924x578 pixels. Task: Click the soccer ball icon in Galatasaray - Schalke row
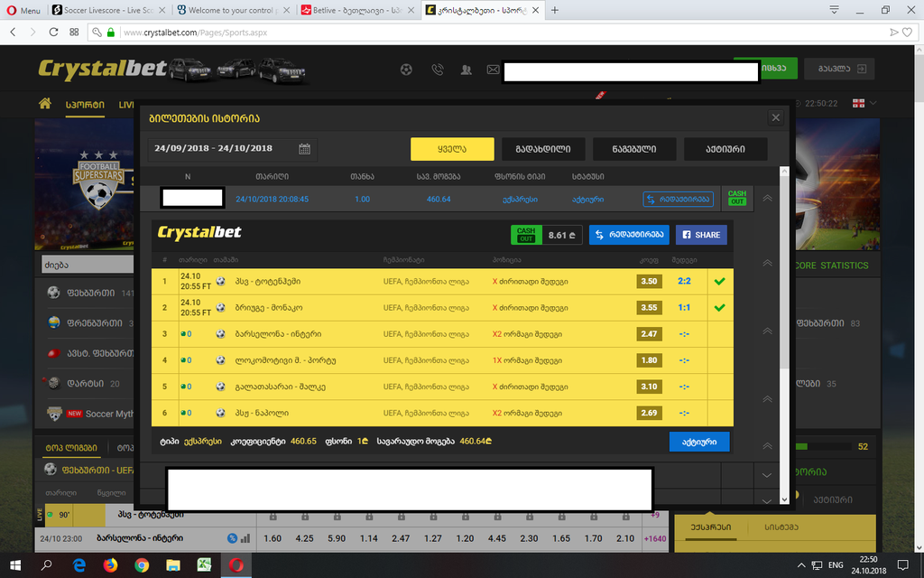pos(220,387)
